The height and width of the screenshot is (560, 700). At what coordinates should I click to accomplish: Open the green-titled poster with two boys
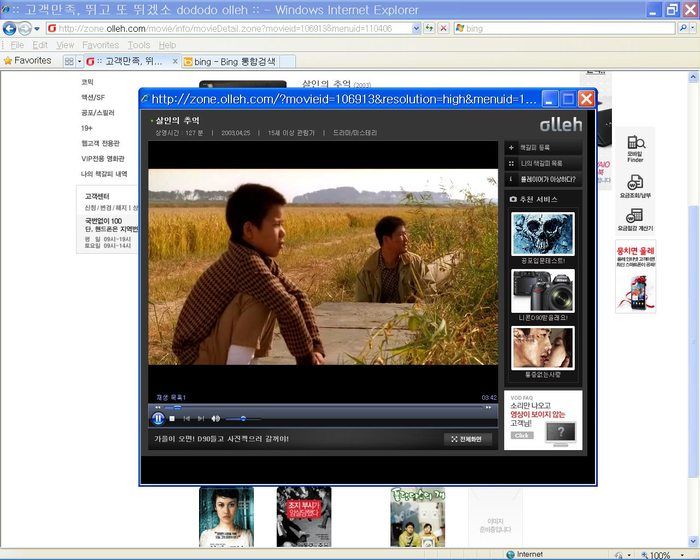click(417, 517)
